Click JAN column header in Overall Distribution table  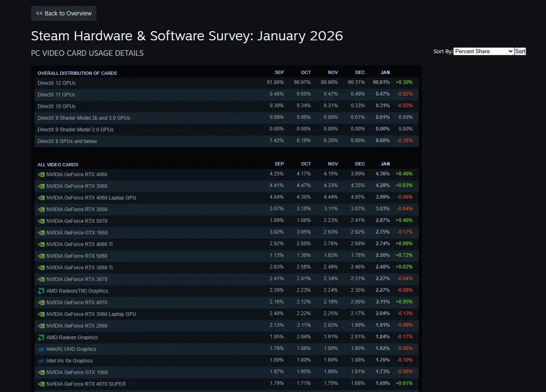pos(385,72)
